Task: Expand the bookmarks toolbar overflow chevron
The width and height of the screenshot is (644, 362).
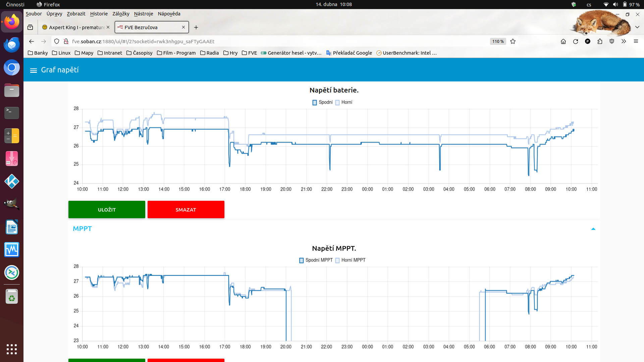Action: 624,42
